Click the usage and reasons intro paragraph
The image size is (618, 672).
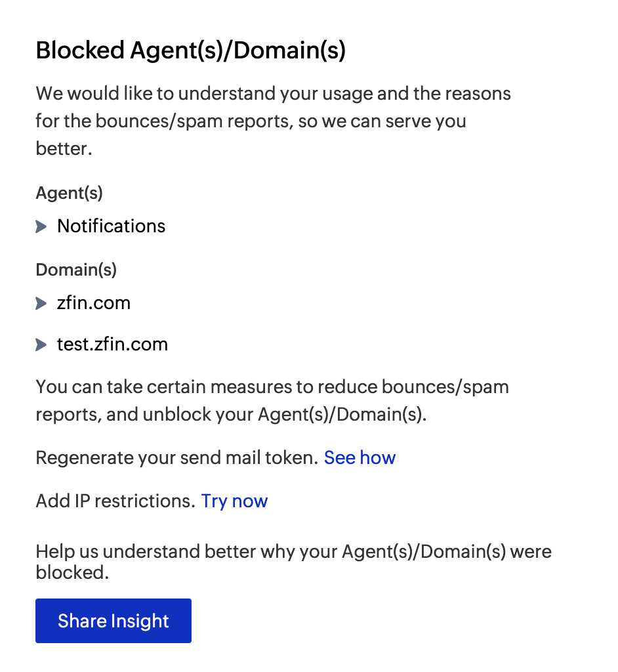coord(273,121)
